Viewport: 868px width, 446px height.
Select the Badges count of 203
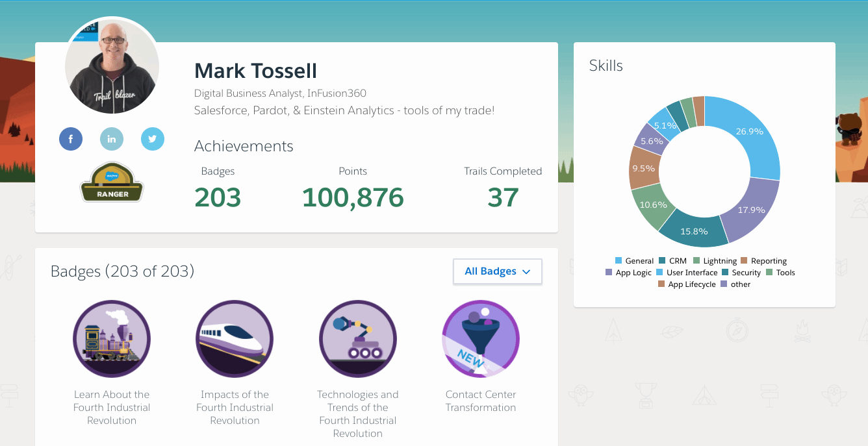click(217, 197)
